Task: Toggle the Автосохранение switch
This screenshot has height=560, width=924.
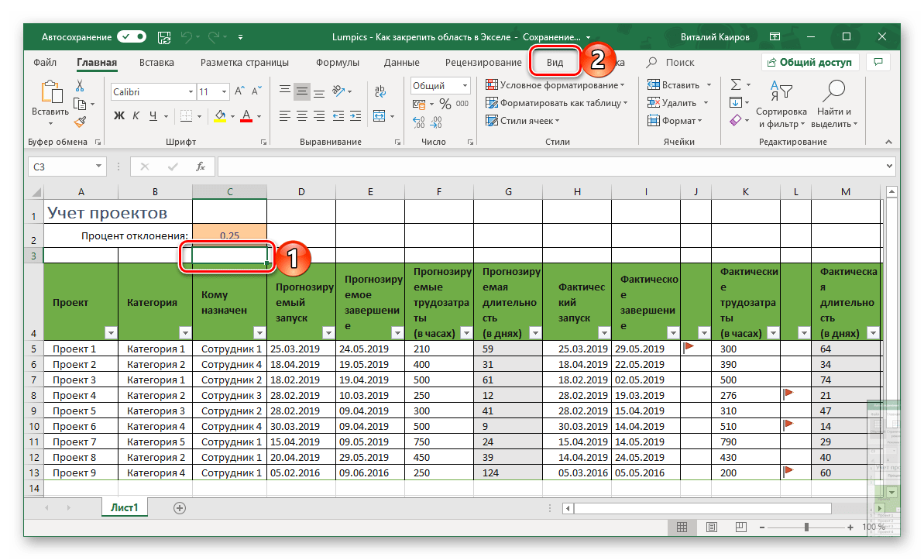Action: click(x=132, y=36)
